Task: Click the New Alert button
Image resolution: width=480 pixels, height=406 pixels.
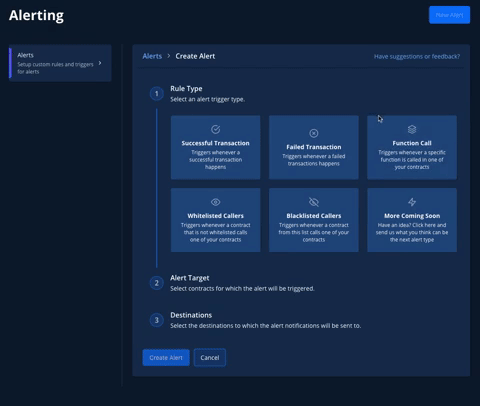Action: pos(449,15)
